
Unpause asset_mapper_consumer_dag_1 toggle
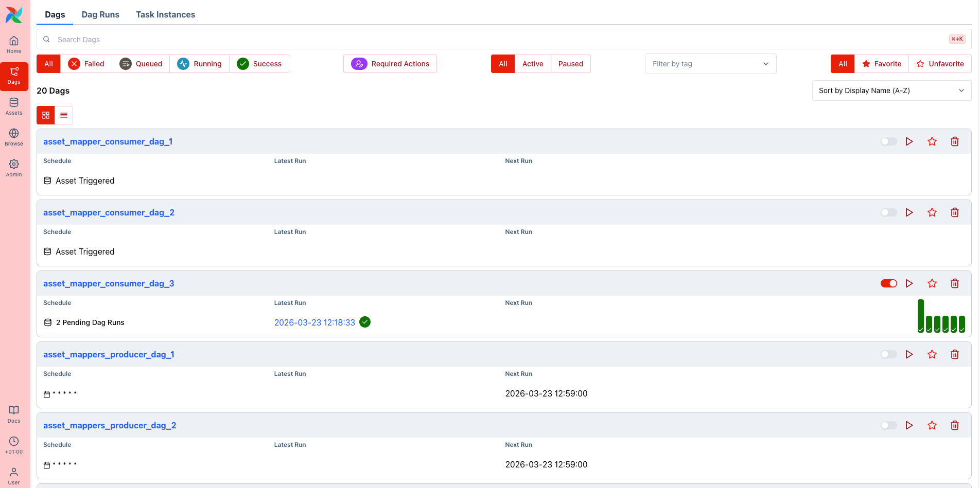888,141
